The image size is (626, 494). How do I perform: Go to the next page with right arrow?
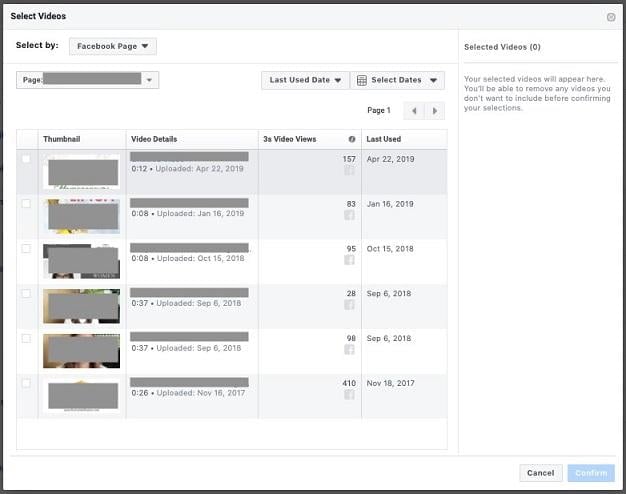[435, 111]
